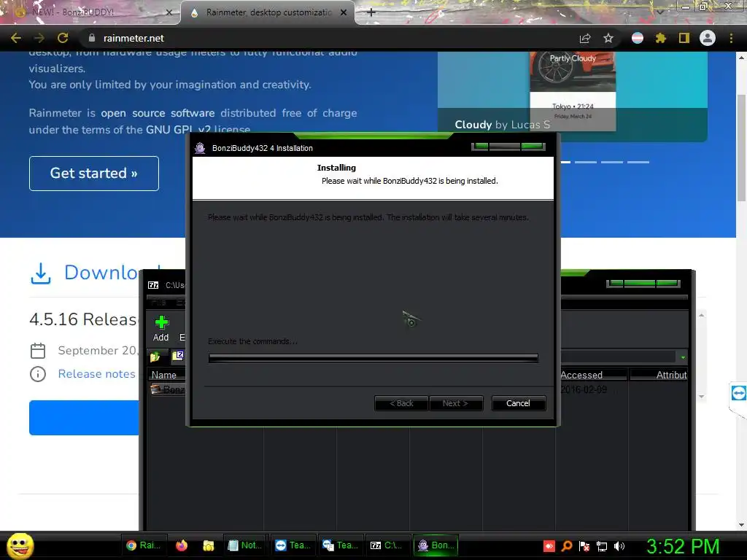The height and width of the screenshot is (560, 747).
Task: Close the BonziBUDDY browser tab
Action: (169, 12)
